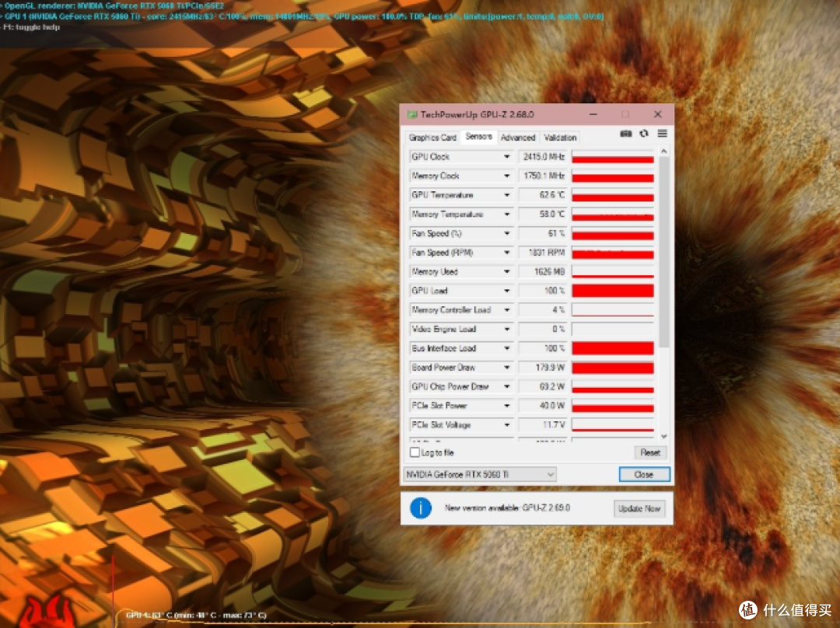Viewport: 840px width, 628px height.
Task: Open the PCIe Slot Voltage dropdown
Action: [506, 425]
